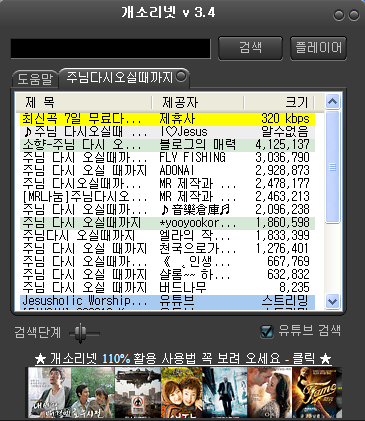Click the 320 kbps size cell
365x421 pixels.
click(285, 119)
